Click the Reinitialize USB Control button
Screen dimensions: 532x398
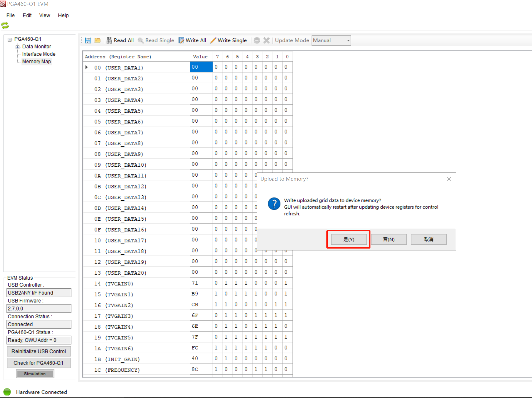click(39, 351)
